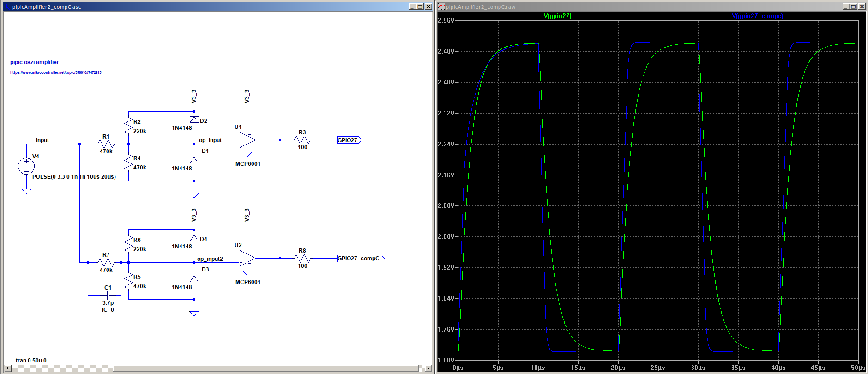The image size is (868, 374).
Task: Click V3_3 supply label above U2
Action: tap(247, 215)
